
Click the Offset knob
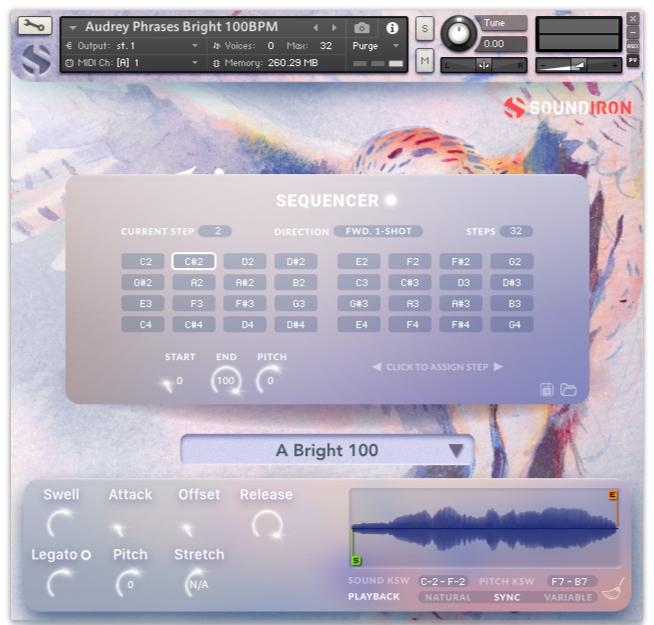point(187,528)
